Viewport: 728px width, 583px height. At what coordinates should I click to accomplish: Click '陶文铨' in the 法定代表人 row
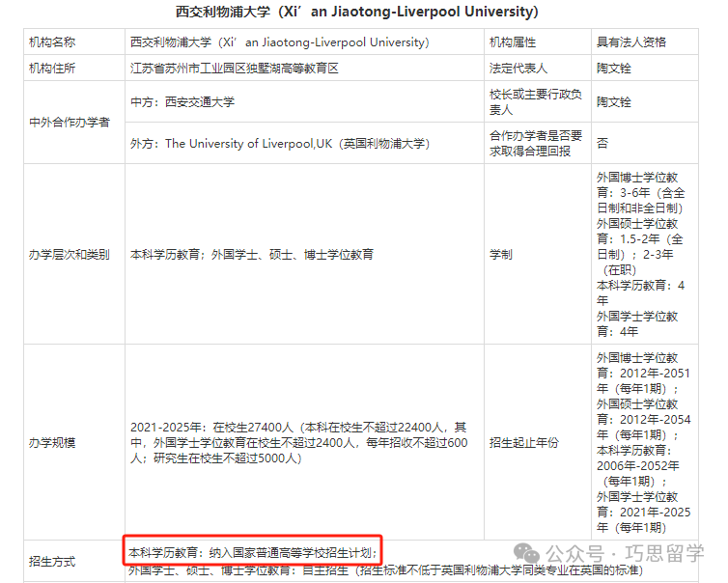click(x=614, y=69)
